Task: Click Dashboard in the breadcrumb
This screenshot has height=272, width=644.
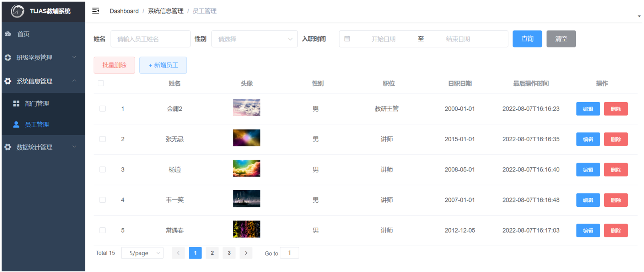Action: 124,11
